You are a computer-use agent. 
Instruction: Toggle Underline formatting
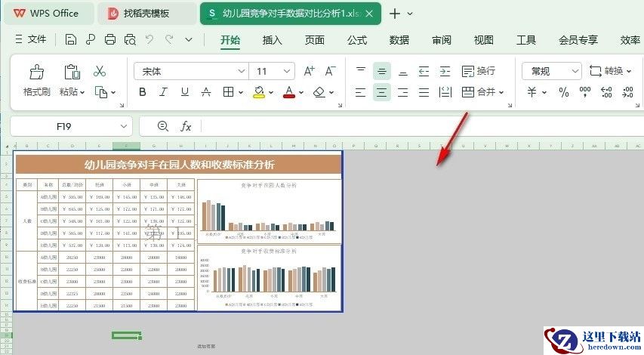tap(185, 92)
